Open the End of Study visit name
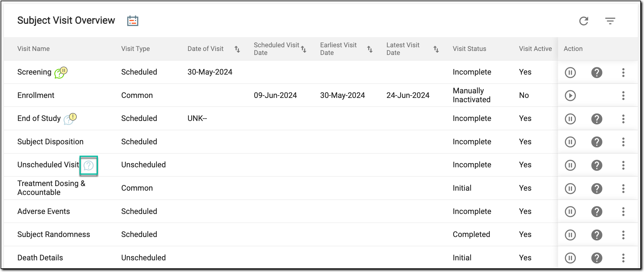This screenshot has height=272, width=644. pos(39,119)
